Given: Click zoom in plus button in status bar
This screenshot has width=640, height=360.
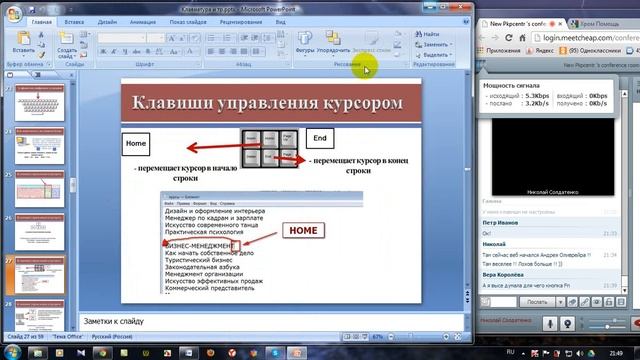Looking at the screenshot, I should pyautogui.click(x=446, y=337).
